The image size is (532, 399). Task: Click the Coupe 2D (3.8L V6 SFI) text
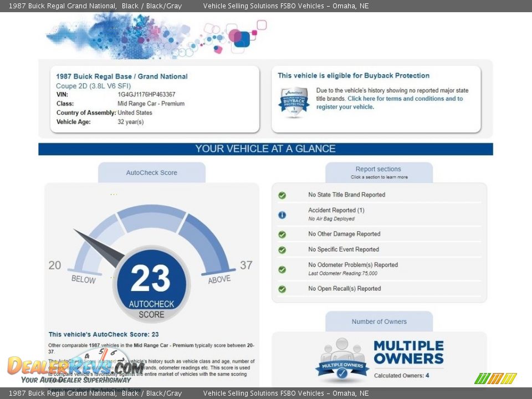point(93,86)
